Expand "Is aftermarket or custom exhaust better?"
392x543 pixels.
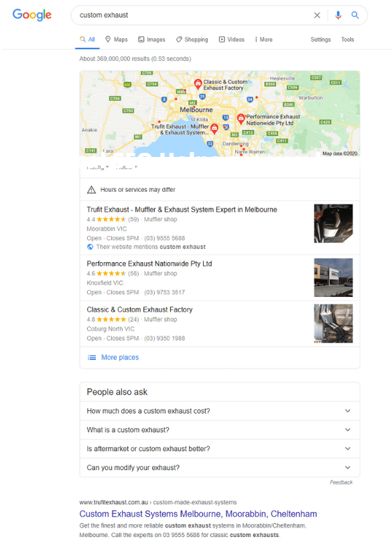click(220, 448)
